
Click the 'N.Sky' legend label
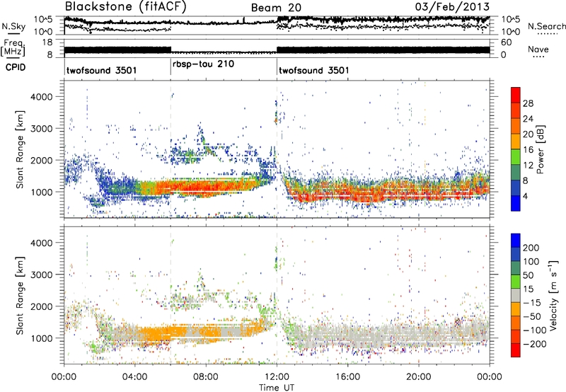pos(13,26)
